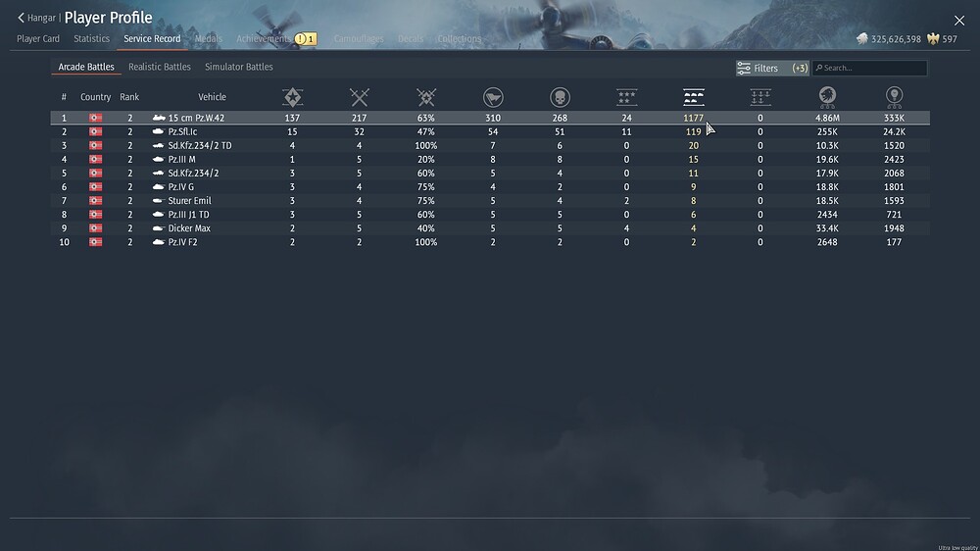Sort by deaths skull icon
Screen dimensions: 980x551
560,97
